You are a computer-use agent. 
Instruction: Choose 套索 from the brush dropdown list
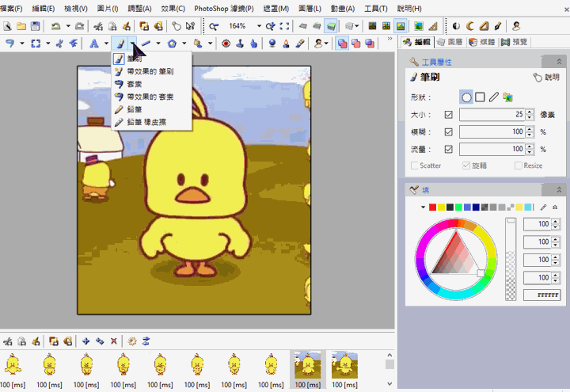(x=151, y=84)
